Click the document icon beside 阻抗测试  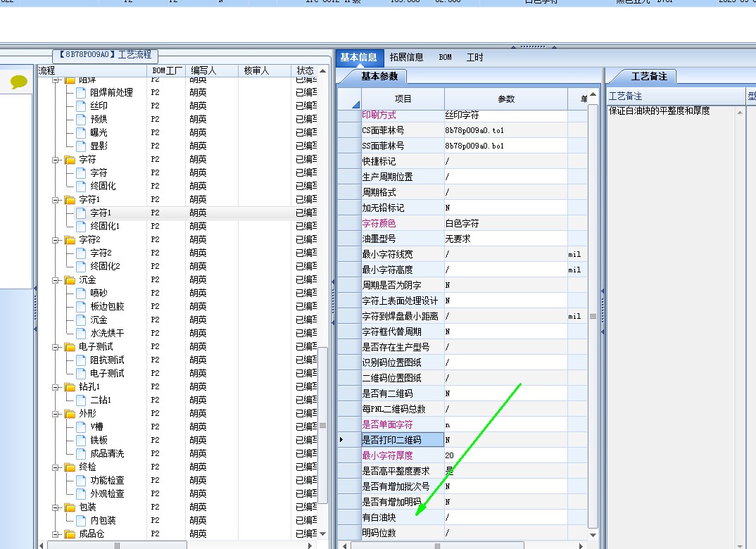(81, 360)
